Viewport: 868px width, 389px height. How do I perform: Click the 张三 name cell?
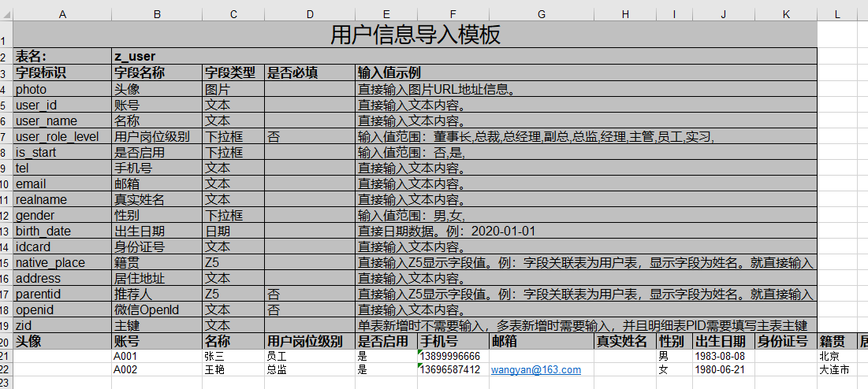(x=233, y=357)
